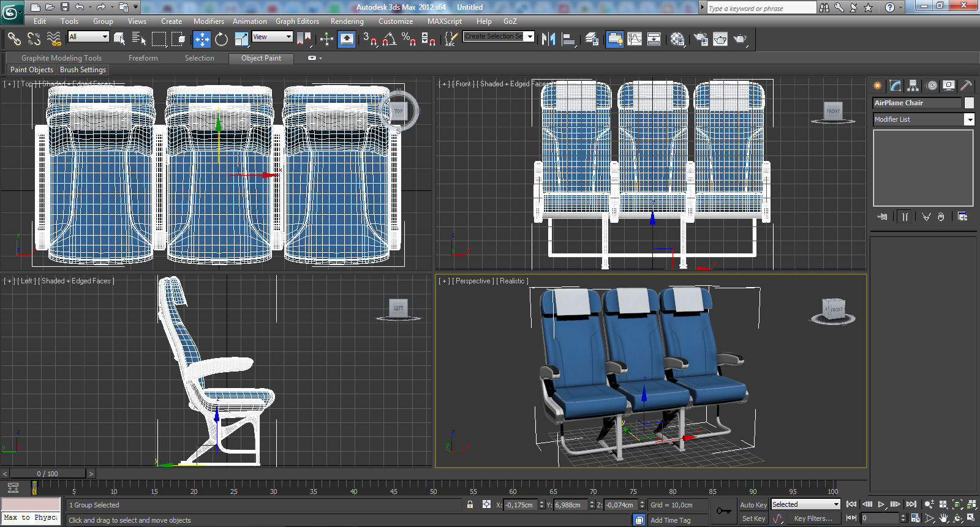Open the Schematic View icon

[654, 39]
